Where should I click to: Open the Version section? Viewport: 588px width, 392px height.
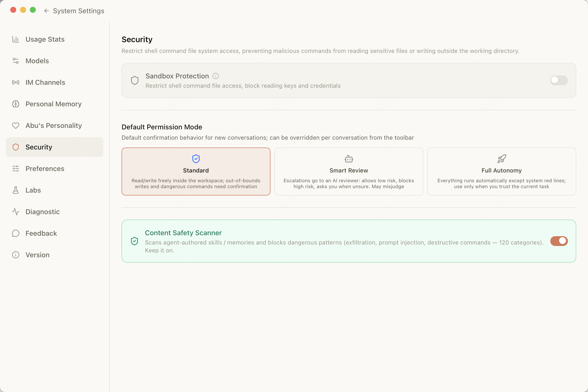(54, 255)
